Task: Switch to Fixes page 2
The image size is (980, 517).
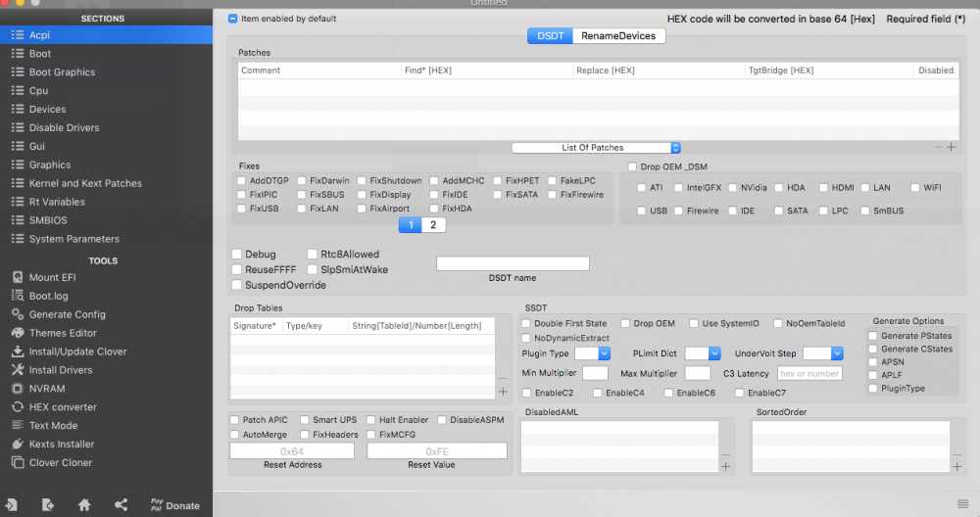Action: click(433, 225)
